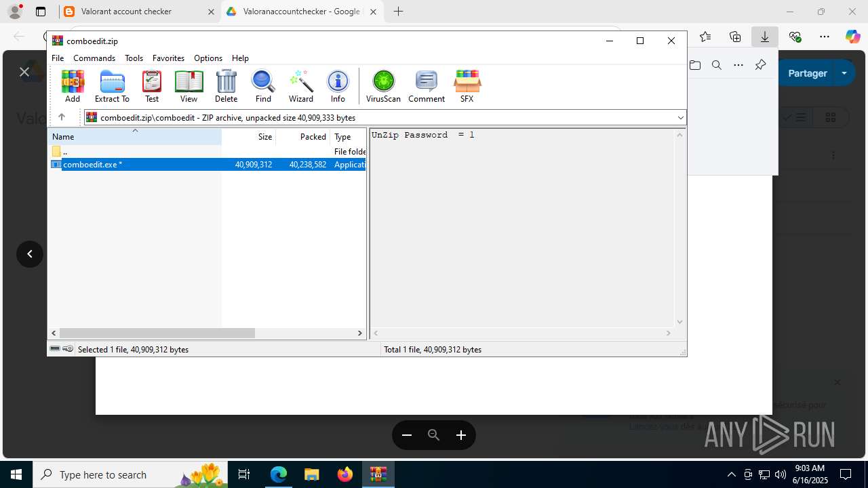This screenshot has width=868, height=488.
Task: Click the Add archive toolbar icon
Action: [x=73, y=86]
